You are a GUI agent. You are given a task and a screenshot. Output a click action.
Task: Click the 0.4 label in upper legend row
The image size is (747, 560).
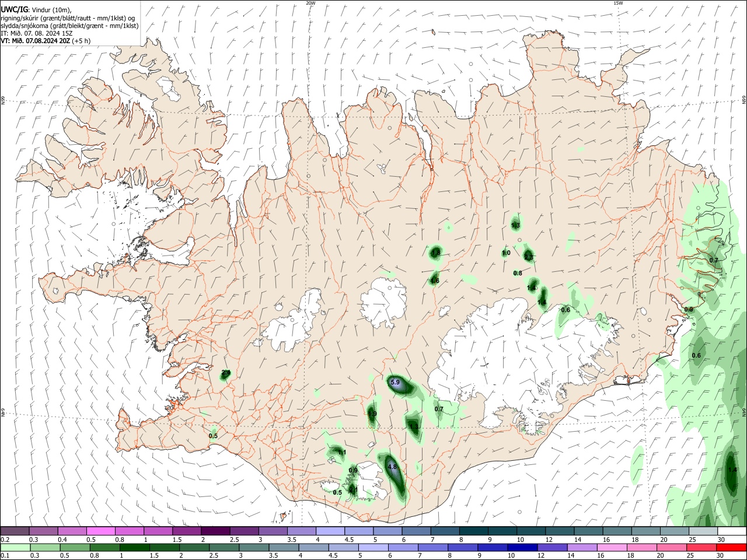coord(62,540)
